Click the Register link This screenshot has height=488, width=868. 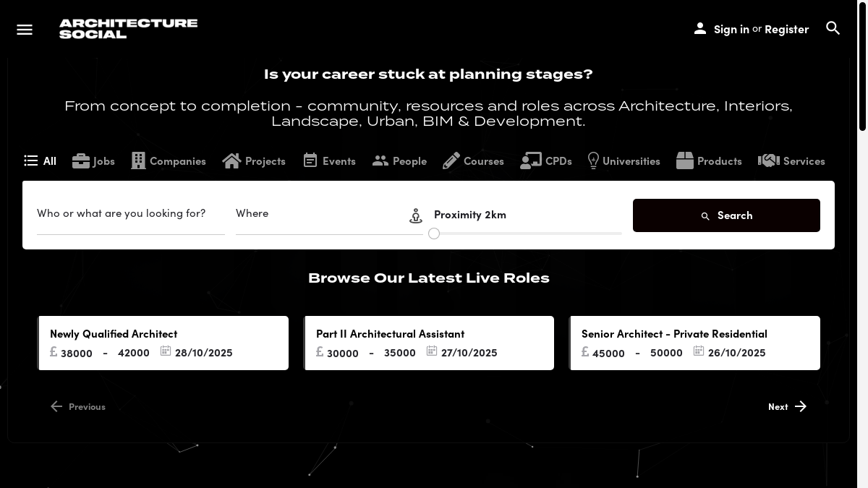(786, 29)
